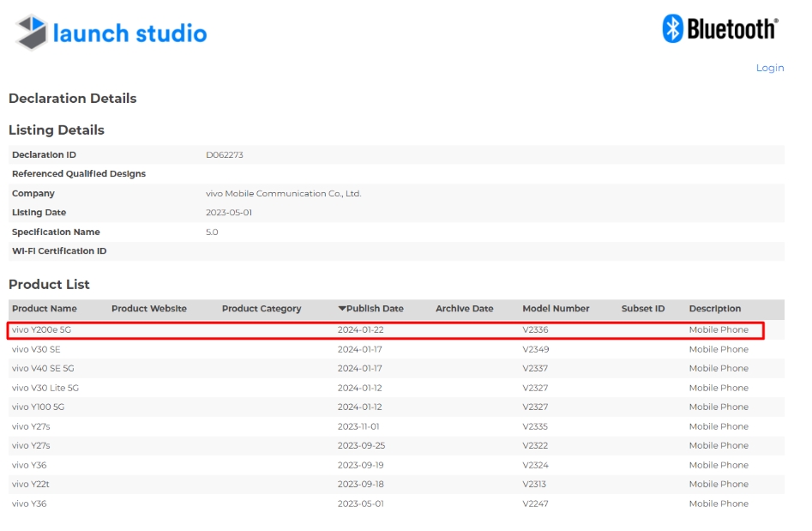Click model number V2247
812x531 pixels.
[535, 504]
